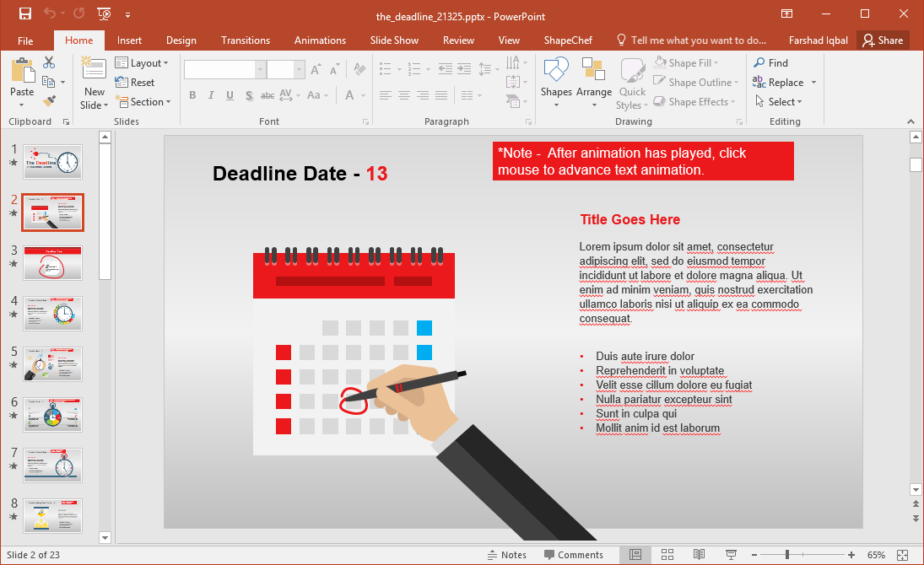This screenshot has width=924, height=565.
Task: Click the Find icon in Editing group
Action: pyautogui.click(x=769, y=62)
